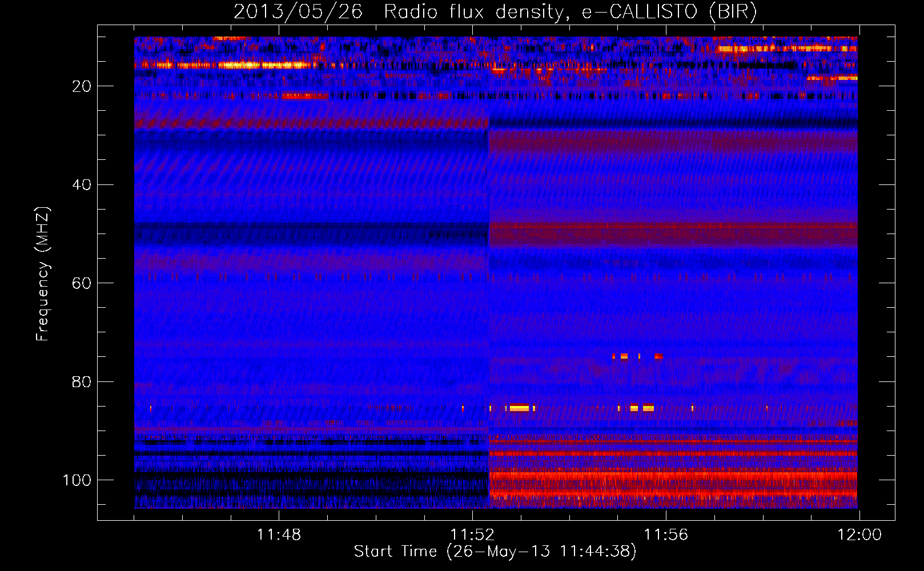Click the '11:52' time tick label

coord(472,535)
